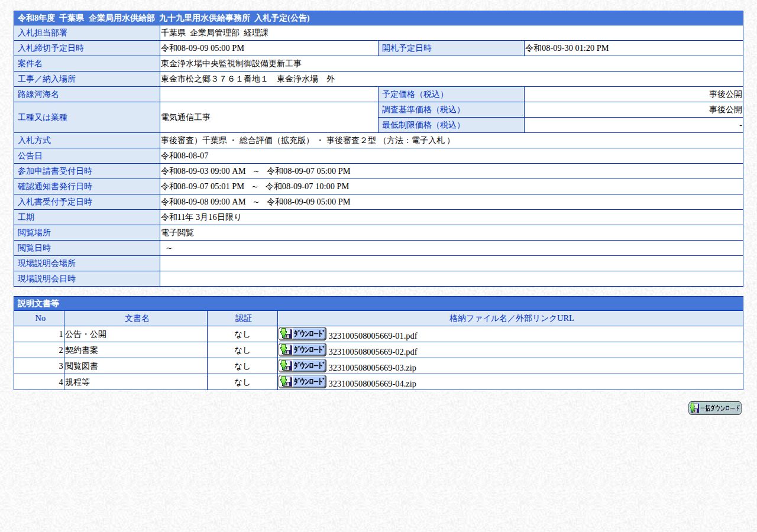Click document name 閲覧図書
757x532 pixels.
tap(82, 366)
